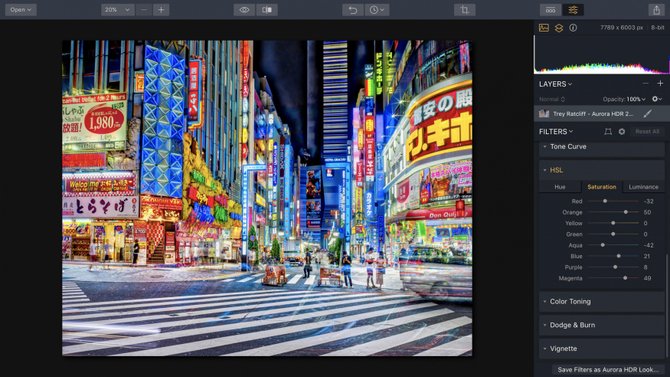Click the image info icon
This screenshot has width=670, height=377.
[573, 28]
